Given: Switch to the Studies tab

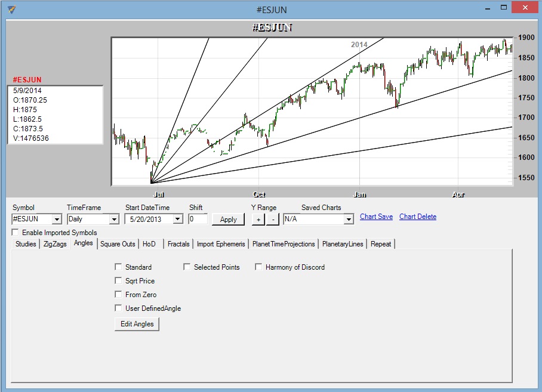Looking at the screenshot, I should (x=26, y=244).
